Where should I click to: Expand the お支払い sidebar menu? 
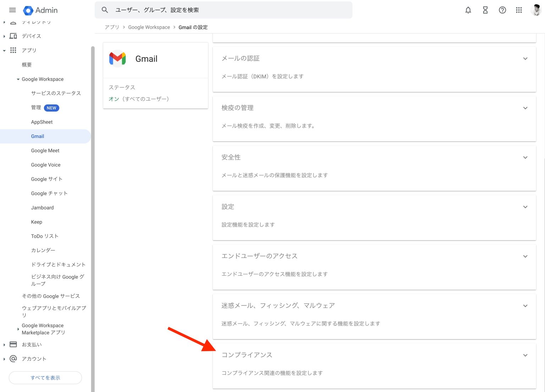point(4,344)
